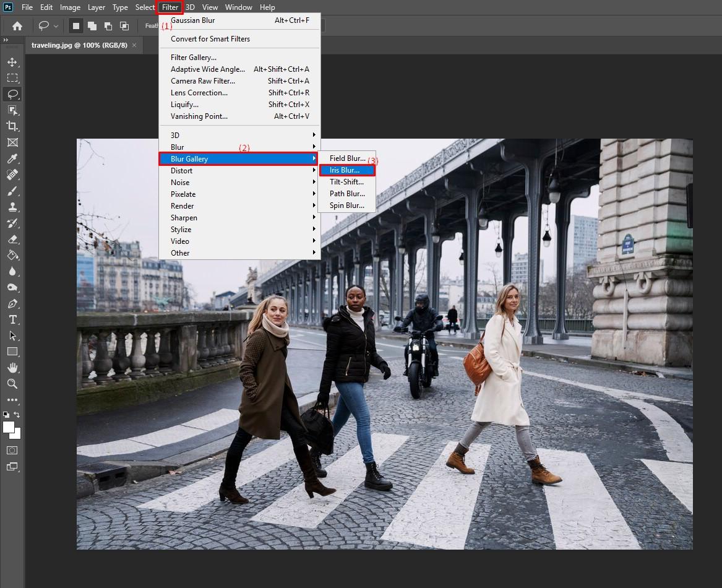The height and width of the screenshot is (588, 722).
Task: Choose the Clone Stamp tool
Action: click(12, 207)
